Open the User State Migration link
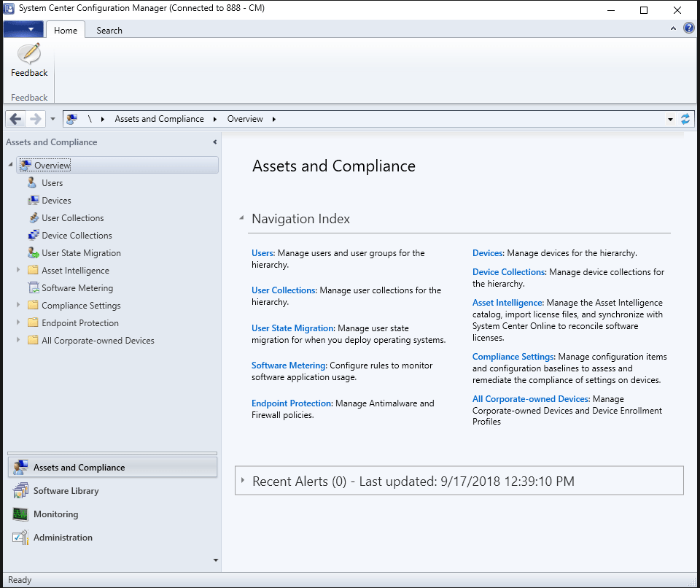 coord(293,328)
